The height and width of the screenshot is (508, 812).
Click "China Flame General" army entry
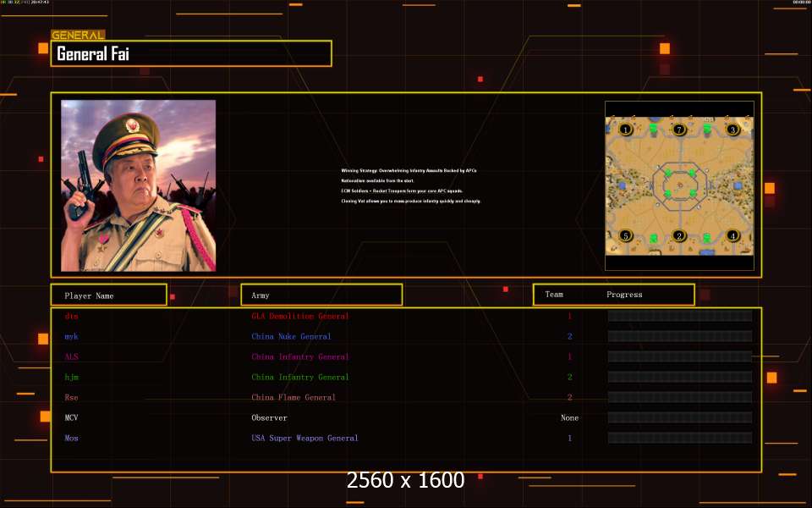[294, 398]
